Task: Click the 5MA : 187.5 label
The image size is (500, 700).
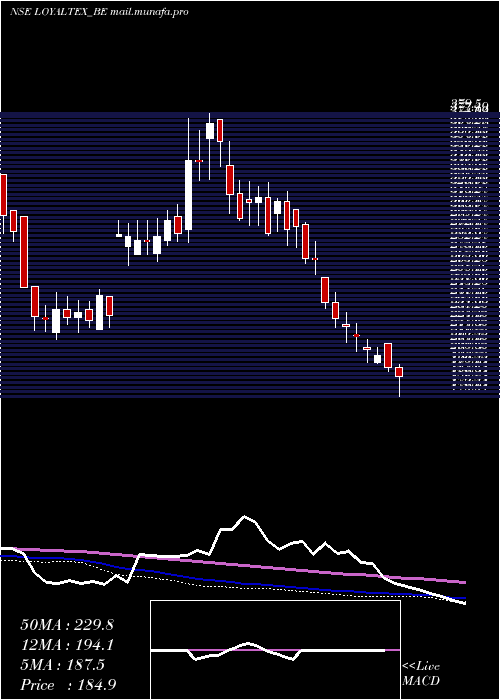Action: tap(62, 665)
